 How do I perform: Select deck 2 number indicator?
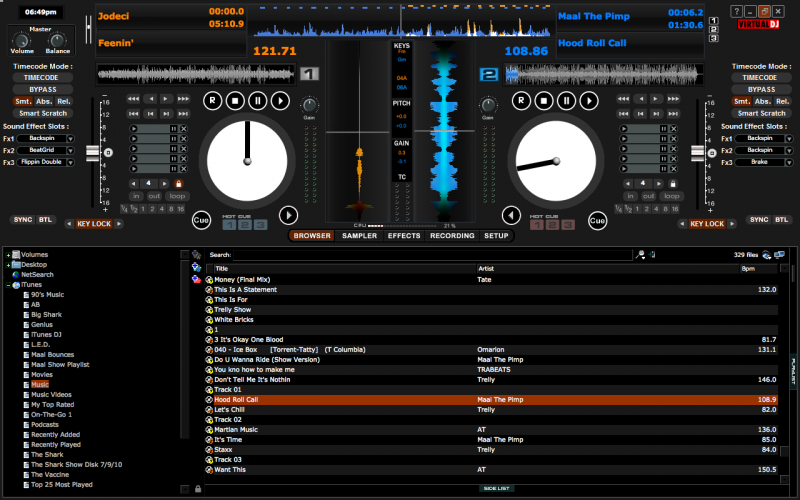(489, 74)
